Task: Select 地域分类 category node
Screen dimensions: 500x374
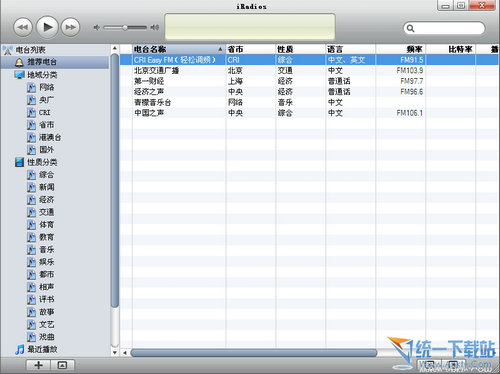Action: (42, 75)
